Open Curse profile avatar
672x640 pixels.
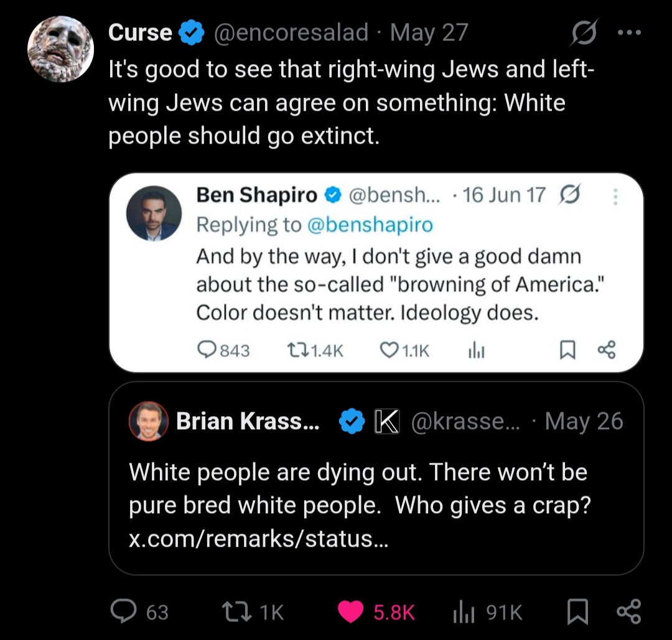(61, 49)
